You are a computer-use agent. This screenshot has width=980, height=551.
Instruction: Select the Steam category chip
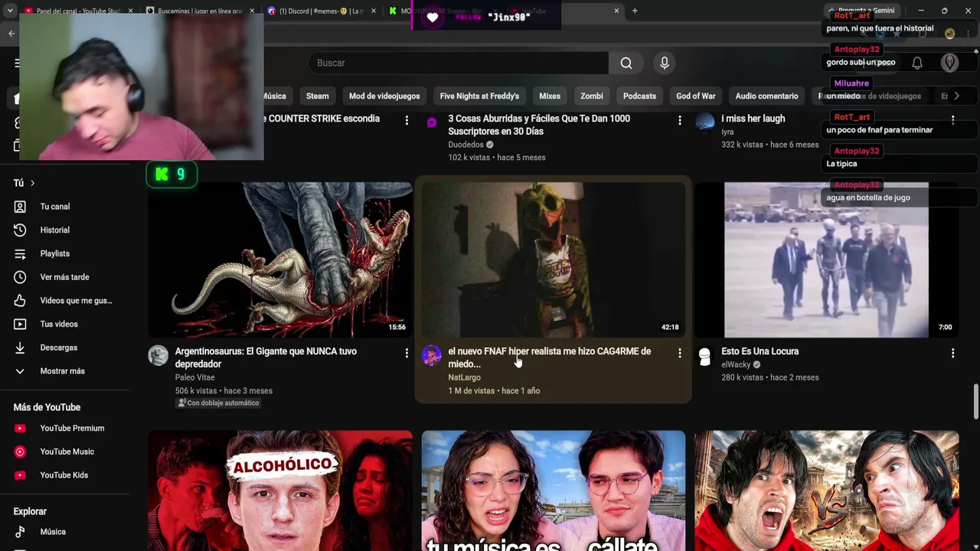pos(317,96)
